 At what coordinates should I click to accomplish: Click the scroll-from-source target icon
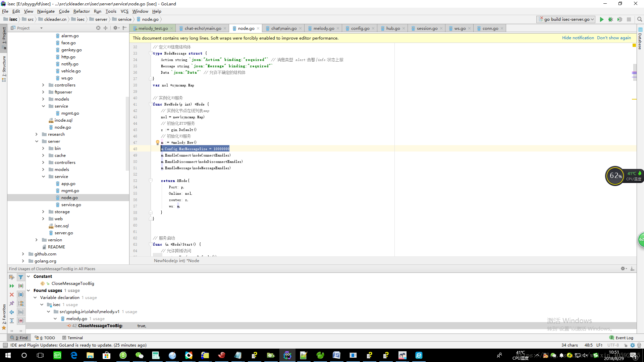click(98, 28)
